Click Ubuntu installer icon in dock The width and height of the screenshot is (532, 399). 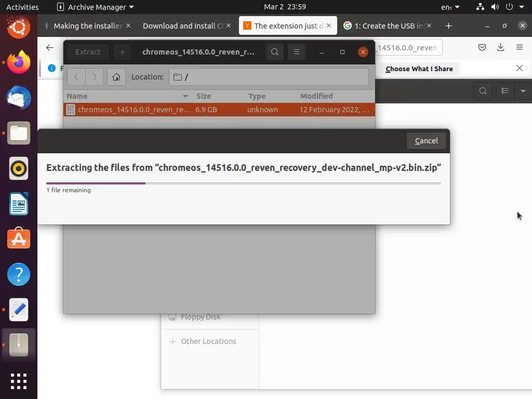pyautogui.click(x=19, y=27)
